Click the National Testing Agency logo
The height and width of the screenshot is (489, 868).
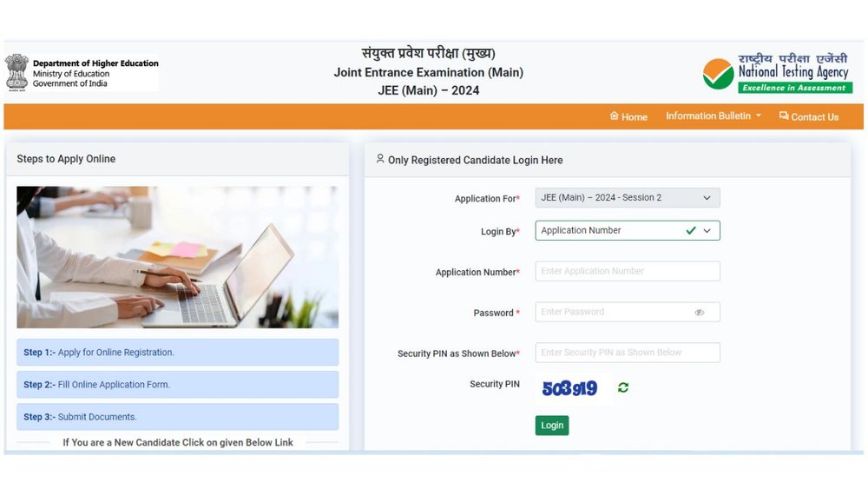777,73
